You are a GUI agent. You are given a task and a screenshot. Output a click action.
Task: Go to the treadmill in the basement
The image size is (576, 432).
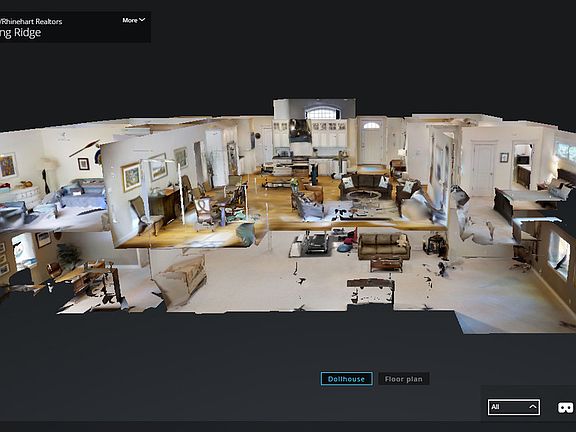point(311,244)
